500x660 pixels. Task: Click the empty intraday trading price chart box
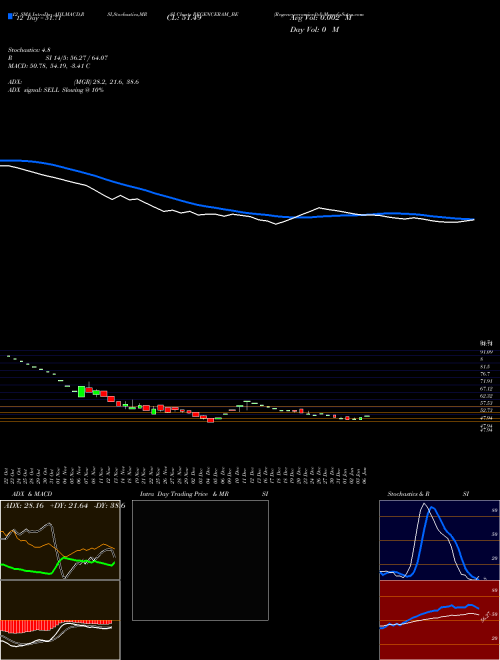tap(200, 560)
